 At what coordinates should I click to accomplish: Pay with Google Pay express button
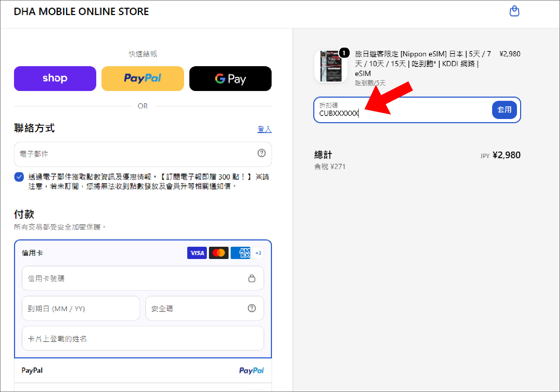pos(230,78)
